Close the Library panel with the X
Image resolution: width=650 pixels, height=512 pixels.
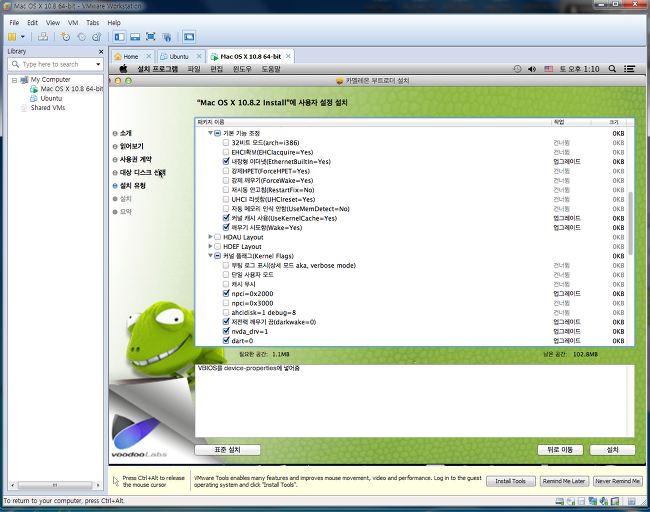tap(101, 51)
